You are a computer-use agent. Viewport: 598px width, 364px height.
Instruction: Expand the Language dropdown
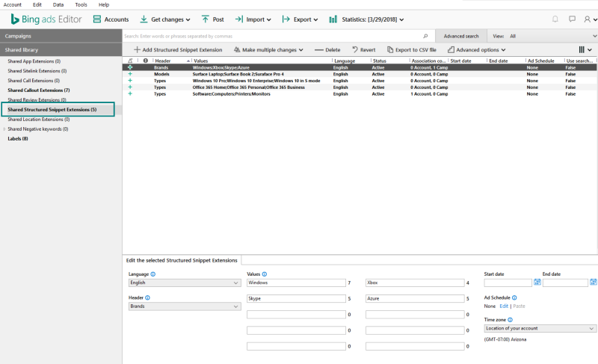pos(184,283)
